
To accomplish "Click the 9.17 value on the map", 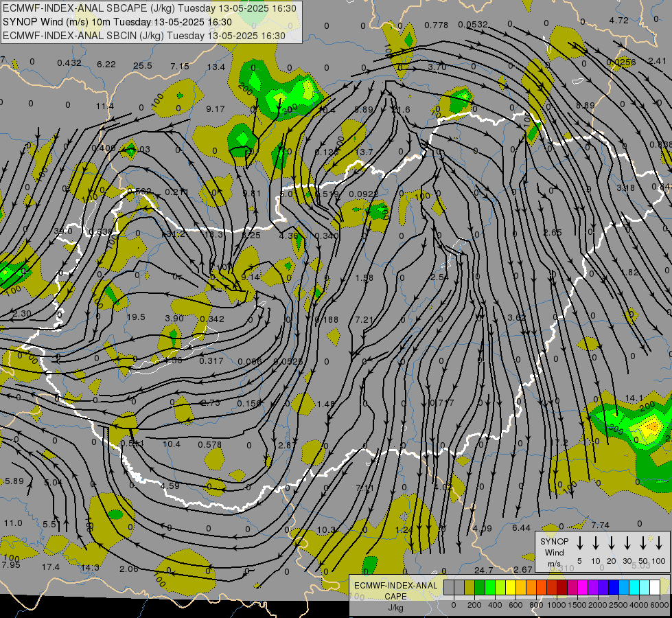I will click(x=215, y=109).
